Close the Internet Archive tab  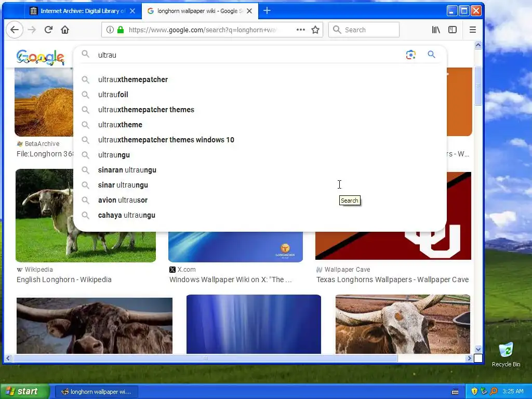[x=132, y=11]
